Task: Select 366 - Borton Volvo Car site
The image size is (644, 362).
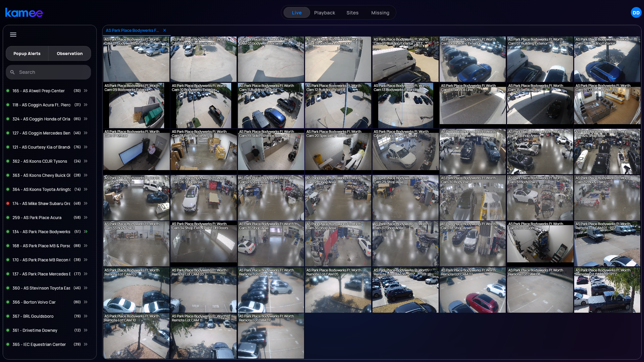Action: coord(34,302)
